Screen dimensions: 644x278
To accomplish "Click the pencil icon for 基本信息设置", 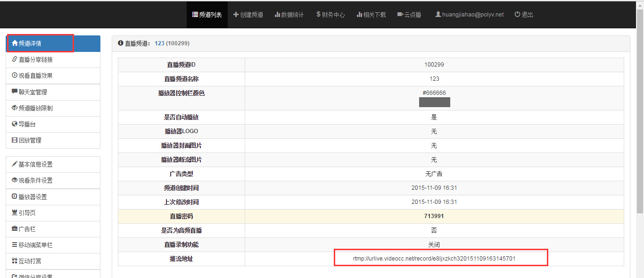I will tap(15, 164).
